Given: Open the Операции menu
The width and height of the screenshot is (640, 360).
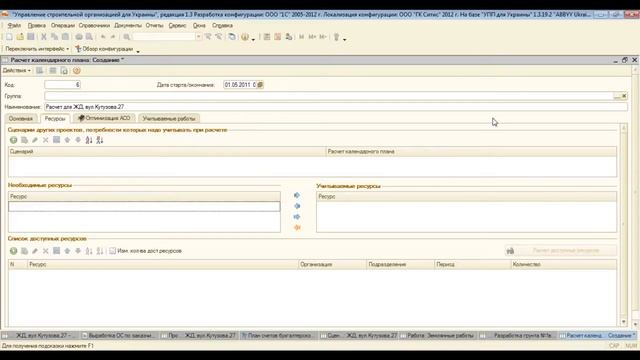Looking at the screenshot, I should [x=62, y=25].
